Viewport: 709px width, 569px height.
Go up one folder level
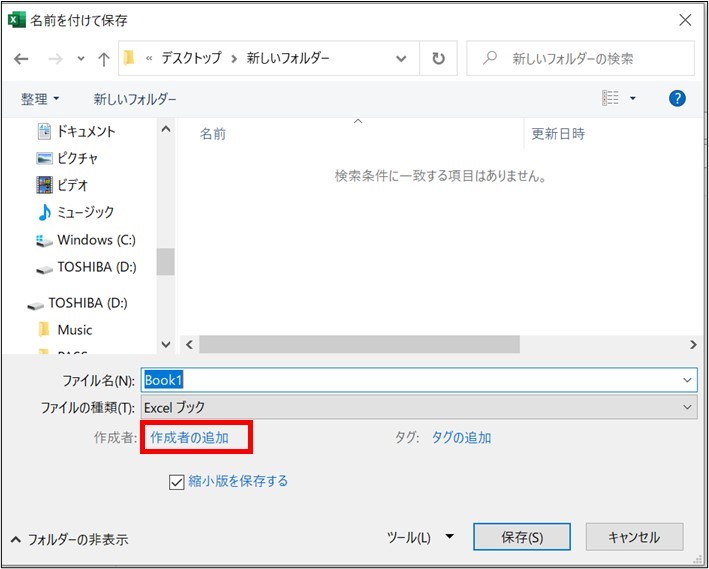pos(104,59)
